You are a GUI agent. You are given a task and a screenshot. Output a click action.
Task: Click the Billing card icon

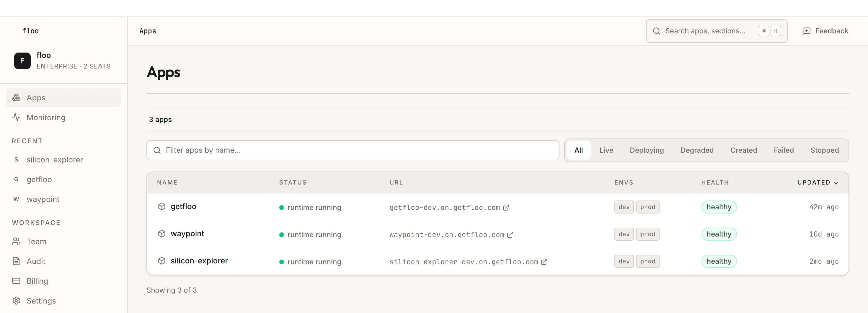tap(16, 281)
